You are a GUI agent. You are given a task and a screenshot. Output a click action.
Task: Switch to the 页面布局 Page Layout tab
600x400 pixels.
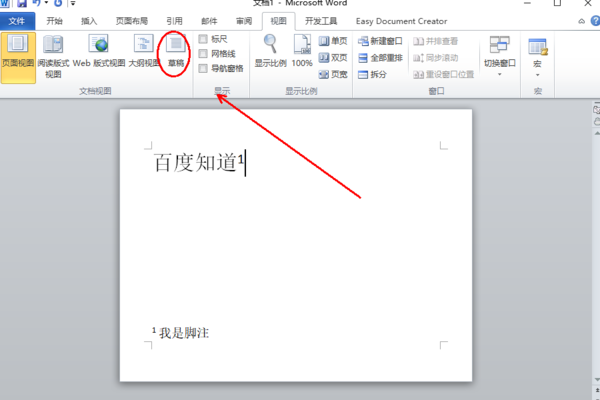click(x=132, y=21)
